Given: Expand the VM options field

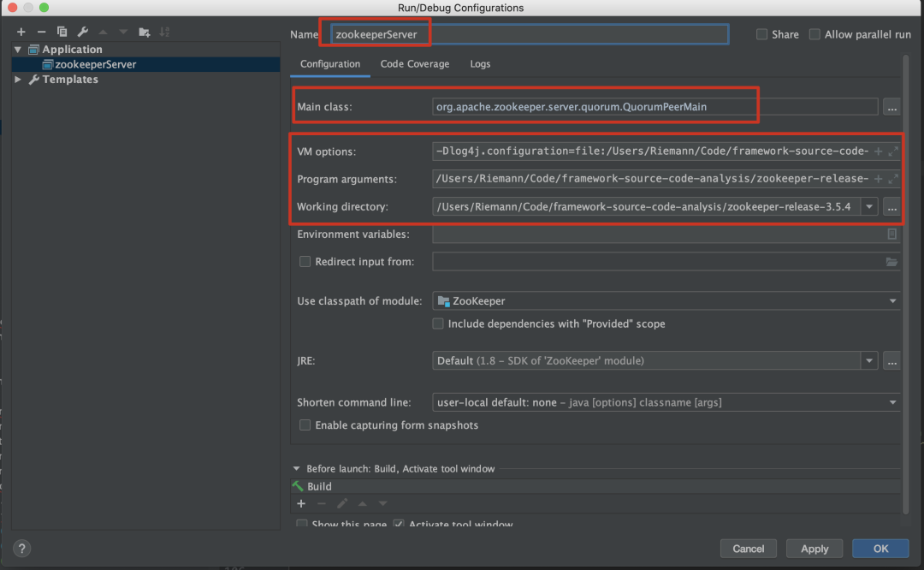Looking at the screenshot, I should [892, 151].
